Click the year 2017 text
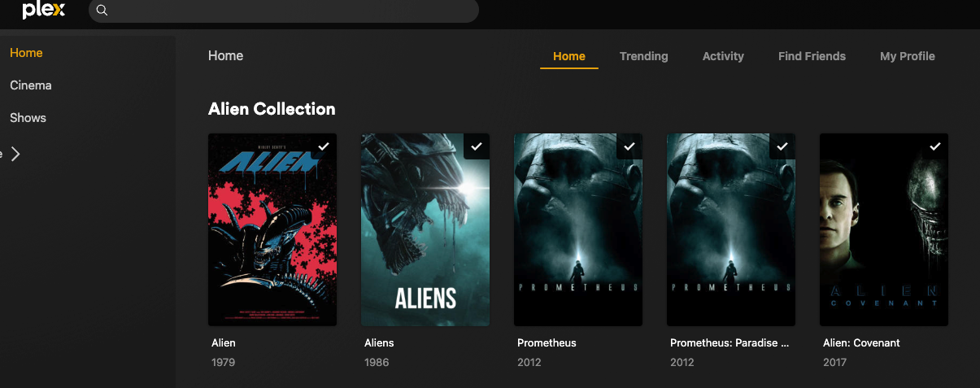The height and width of the screenshot is (388, 980). tap(834, 362)
